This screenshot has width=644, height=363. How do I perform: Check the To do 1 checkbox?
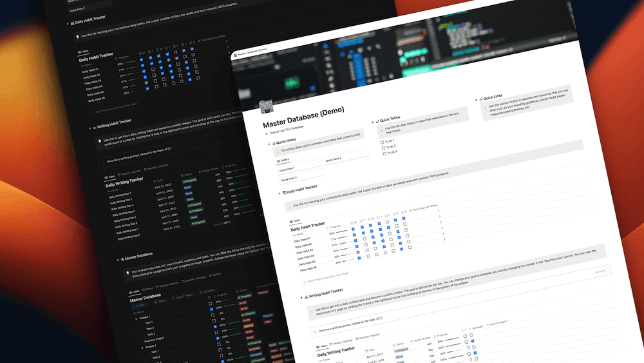coord(382,142)
